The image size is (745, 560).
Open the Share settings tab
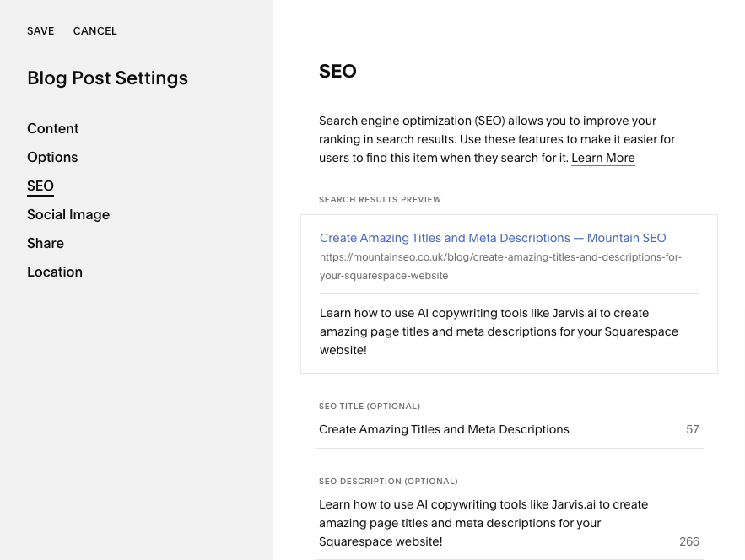tap(46, 244)
